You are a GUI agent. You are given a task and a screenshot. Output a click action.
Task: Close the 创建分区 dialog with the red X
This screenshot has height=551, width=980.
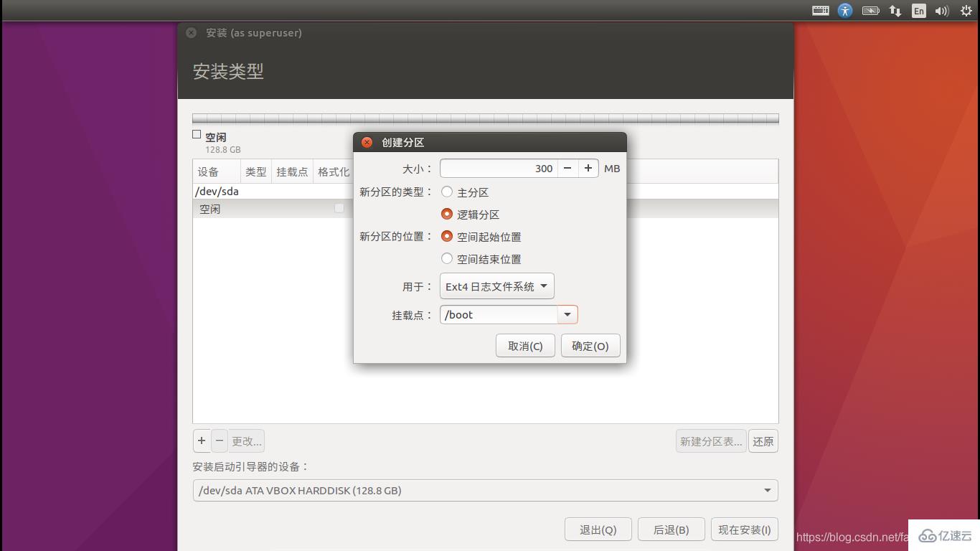coord(367,142)
